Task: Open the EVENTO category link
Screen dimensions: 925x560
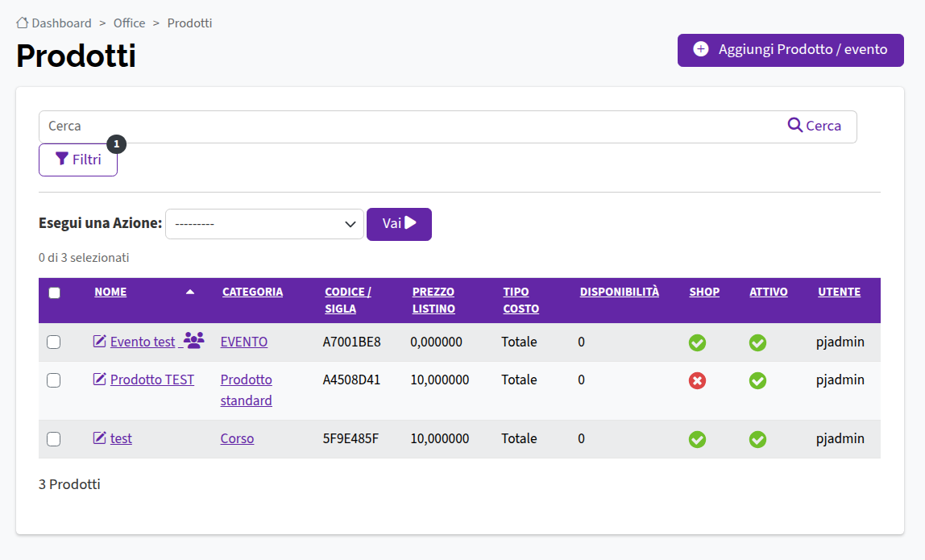Action: click(x=243, y=342)
